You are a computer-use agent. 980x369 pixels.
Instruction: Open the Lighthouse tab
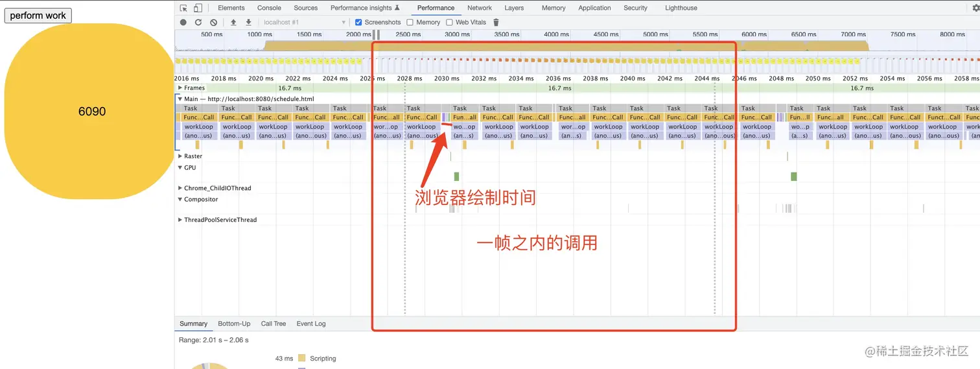(x=681, y=8)
